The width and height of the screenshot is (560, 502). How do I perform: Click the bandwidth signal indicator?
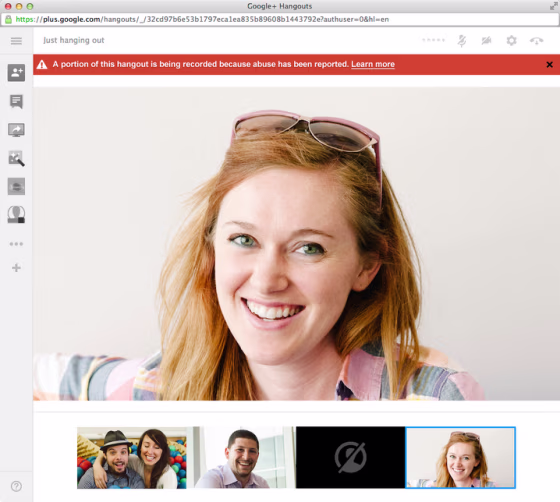click(434, 40)
